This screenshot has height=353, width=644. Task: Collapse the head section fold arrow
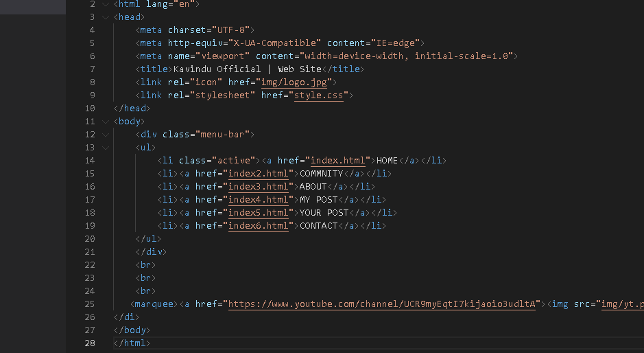(x=105, y=16)
